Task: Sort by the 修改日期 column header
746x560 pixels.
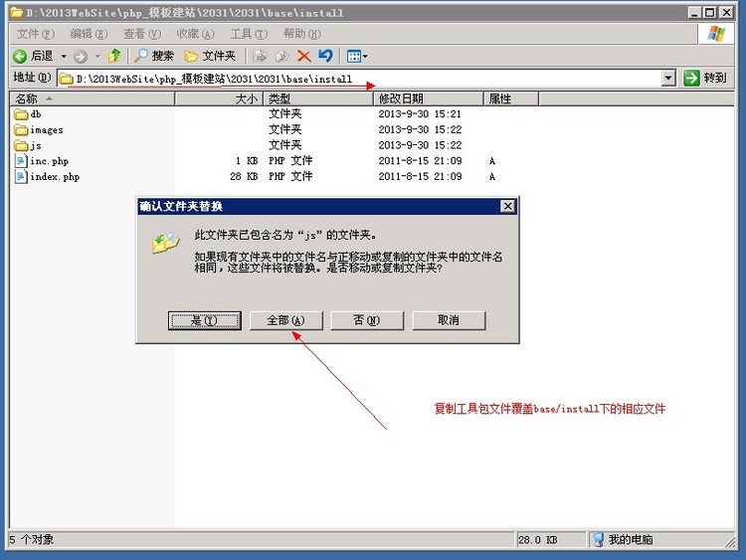Action: (x=428, y=98)
